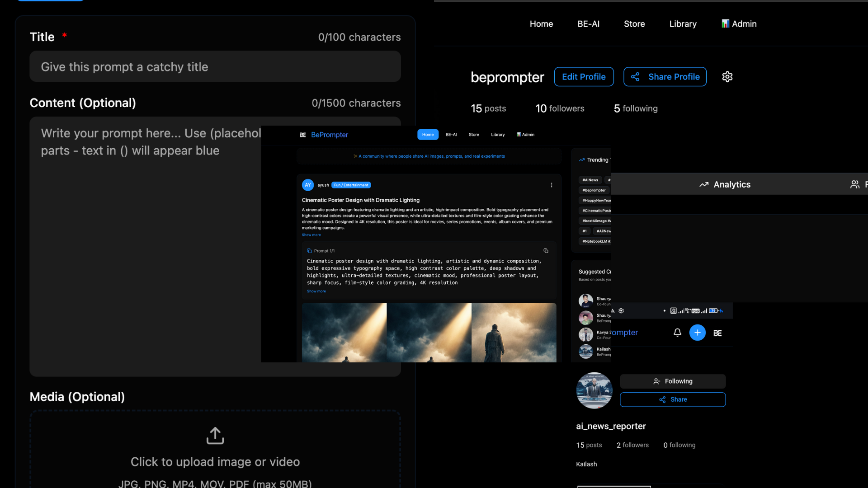This screenshot has height=488, width=868.
Task: Expand the description with Show more
Action: point(311,235)
